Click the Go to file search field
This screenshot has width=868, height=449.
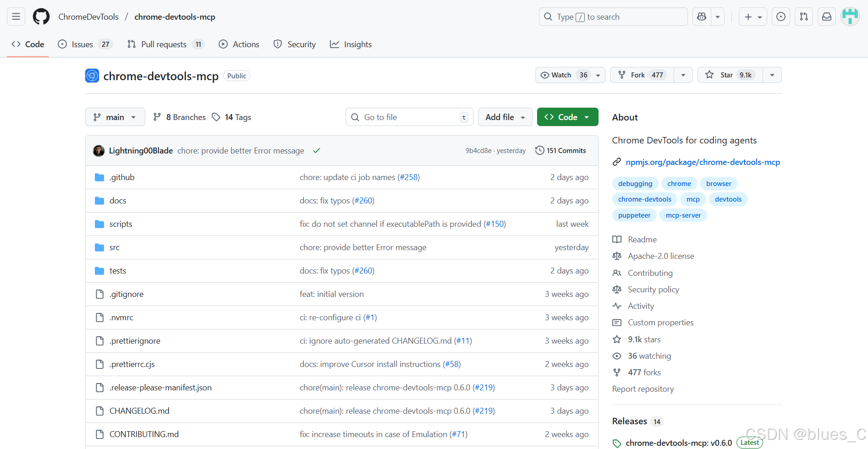click(408, 117)
